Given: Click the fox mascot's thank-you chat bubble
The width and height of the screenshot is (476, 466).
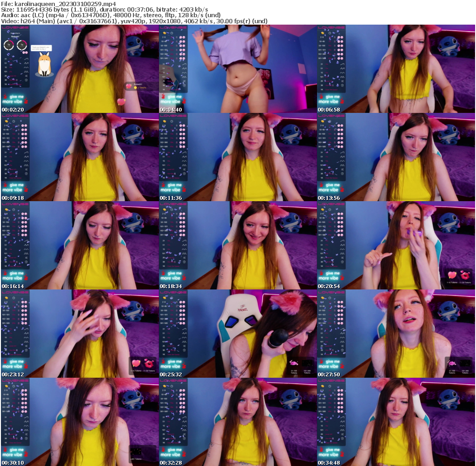Looking at the screenshot, I should click(x=41, y=48).
